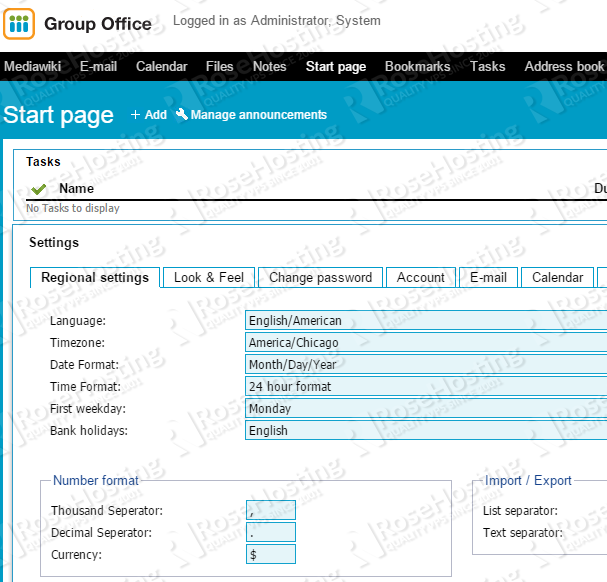Select Start page in the top menu
Viewport: 607px width, 582px height.
pyautogui.click(x=336, y=67)
